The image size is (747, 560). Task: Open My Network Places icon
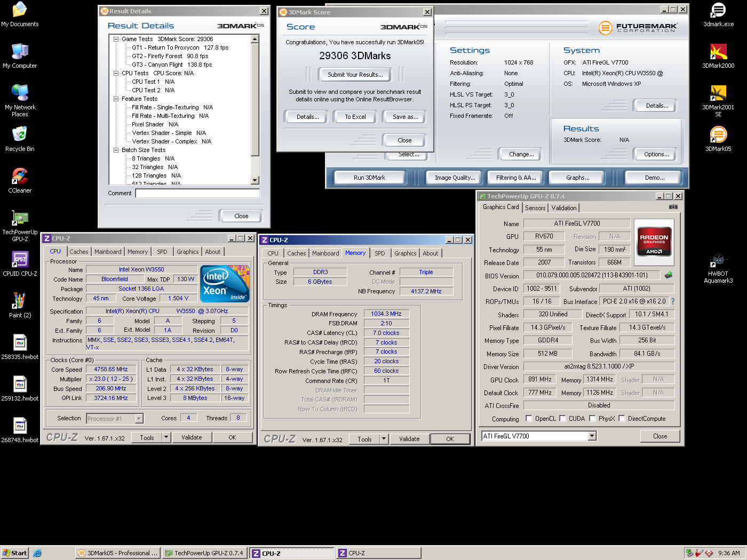(x=20, y=100)
